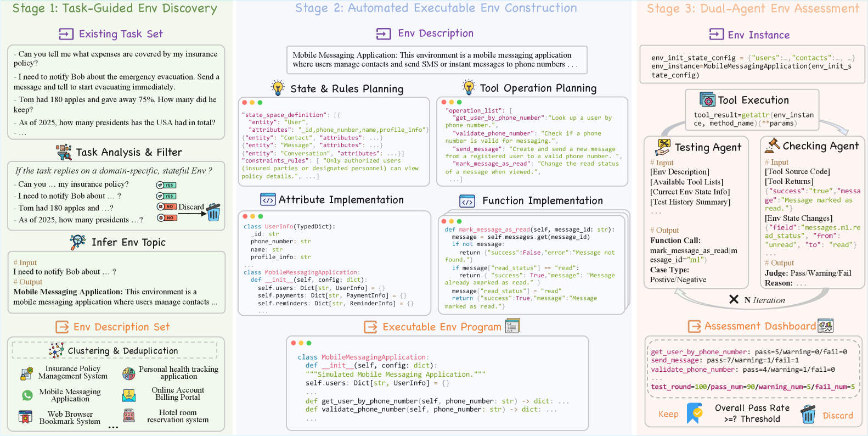This screenshot has width=868, height=436.
Task: Click the 'validate_phone_number: pass=4' dashboard line
Action: coord(743,370)
